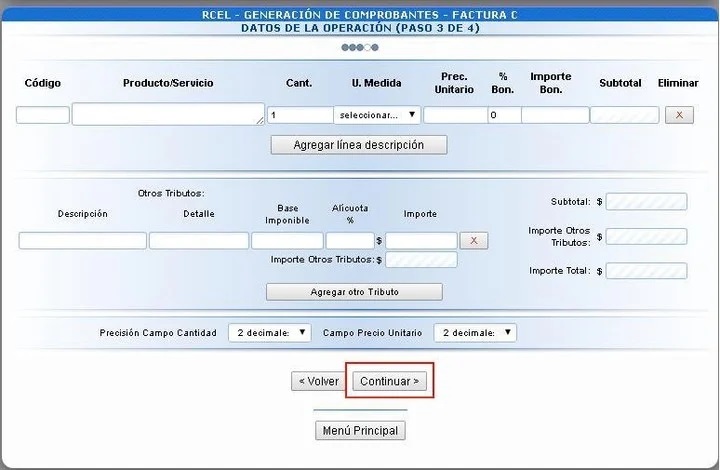Screen dimensions: 720x470
Task: Focus the tributo Descripción field
Action: [83, 241]
